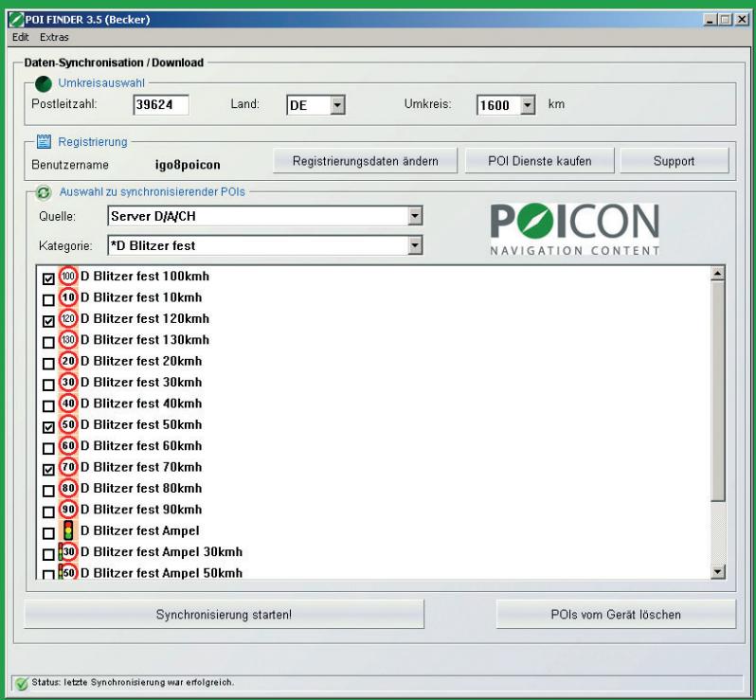756x700 pixels.
Task: Click the igo8poicon username text
Action: point(188,165)
